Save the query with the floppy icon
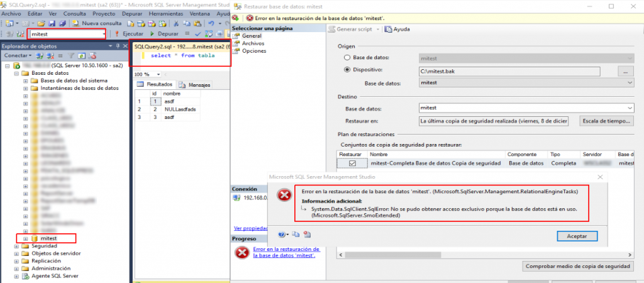The image size is (644, 283). 52,23
